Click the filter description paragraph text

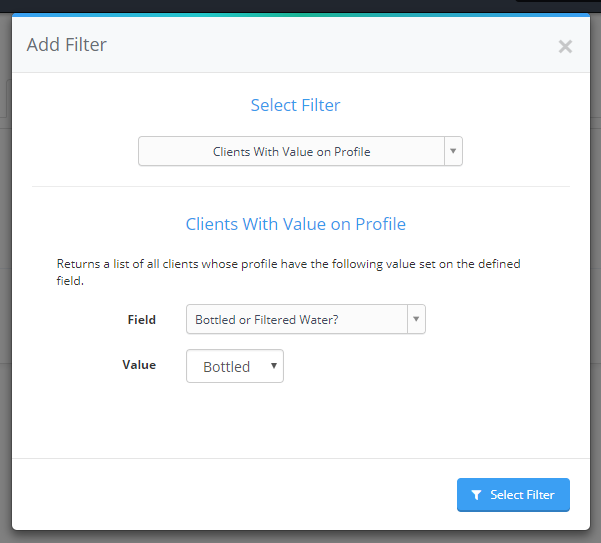[x=288, y=272]
